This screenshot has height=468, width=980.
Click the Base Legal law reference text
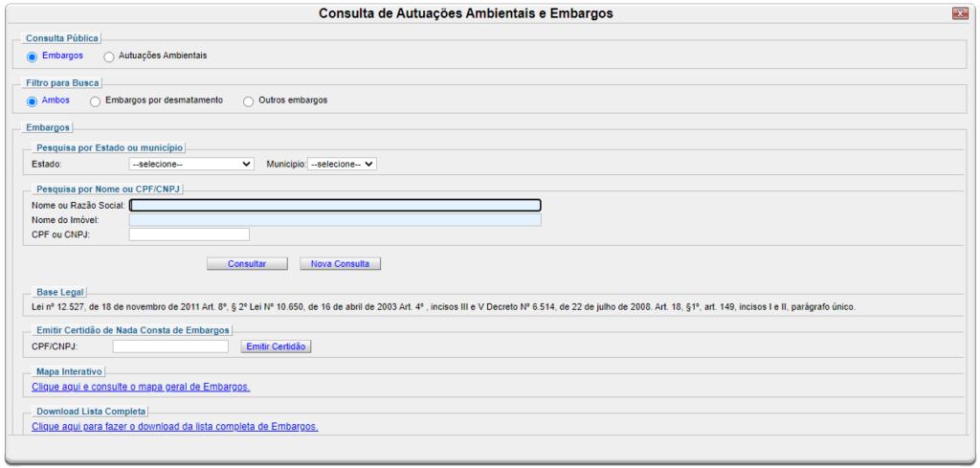pos(443,307)
